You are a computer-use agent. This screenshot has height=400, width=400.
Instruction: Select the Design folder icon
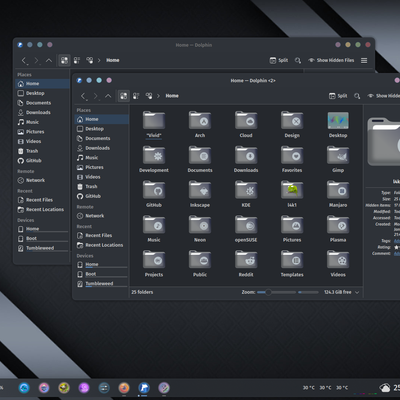tap(292, 120)
